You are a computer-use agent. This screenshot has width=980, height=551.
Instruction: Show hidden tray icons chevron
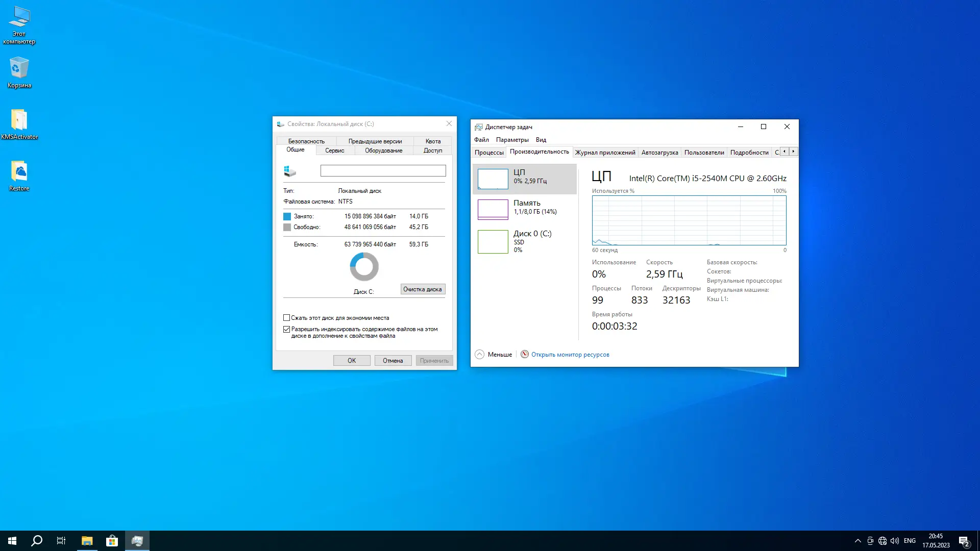tap(857, 541)
